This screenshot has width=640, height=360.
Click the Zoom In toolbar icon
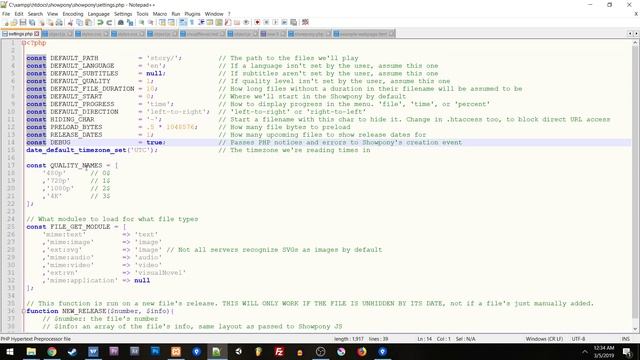(141, 22)
